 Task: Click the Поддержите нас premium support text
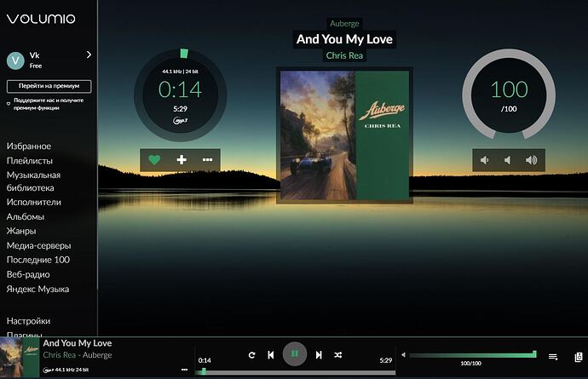coord(49,104)
